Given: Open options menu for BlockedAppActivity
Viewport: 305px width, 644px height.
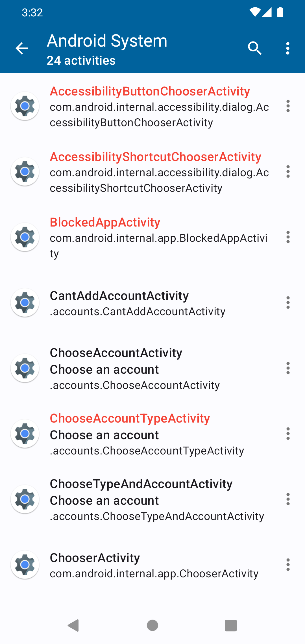Looking at the screenshot, I should [x=288, y=237].
